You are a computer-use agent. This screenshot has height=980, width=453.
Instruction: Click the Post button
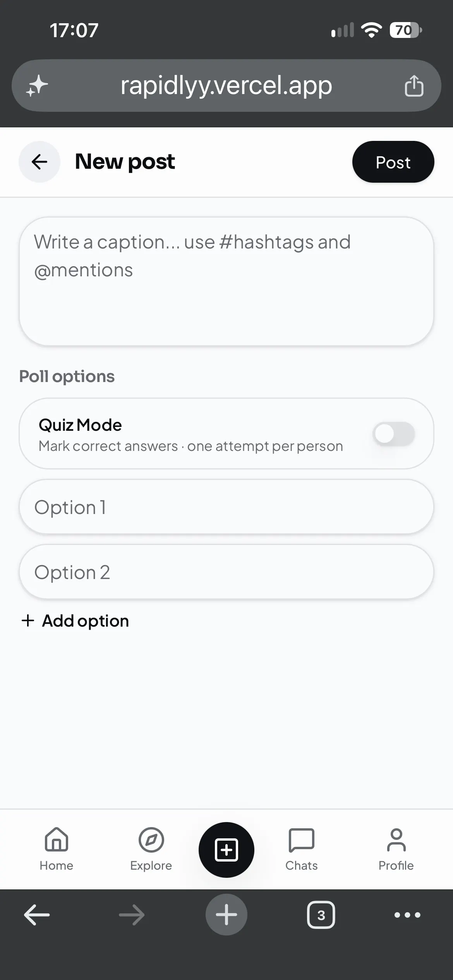point(393,162)
